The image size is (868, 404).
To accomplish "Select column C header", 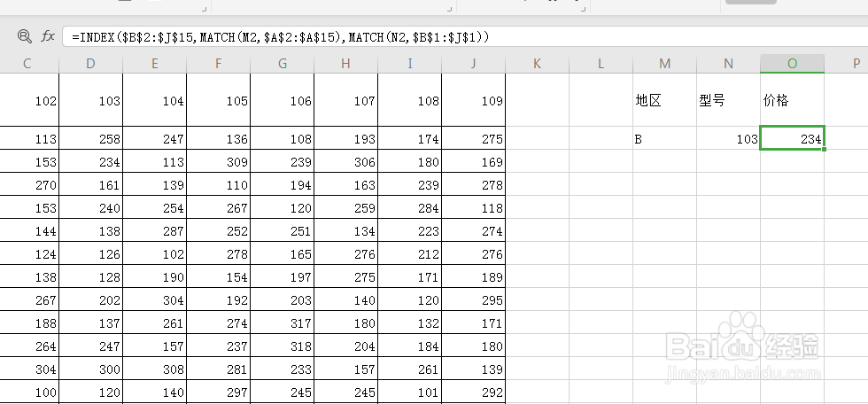I will coord(27,64).
